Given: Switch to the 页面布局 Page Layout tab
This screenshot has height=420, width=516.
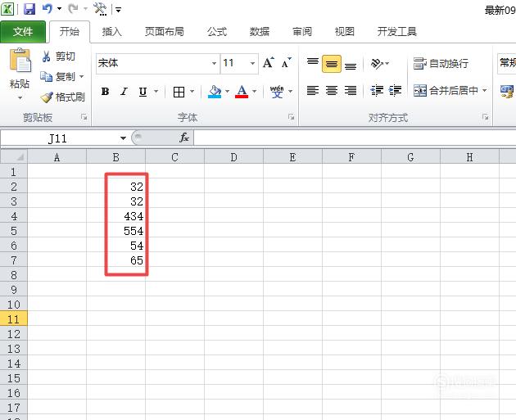Looking at the screenshot, I should coord(165,32).
